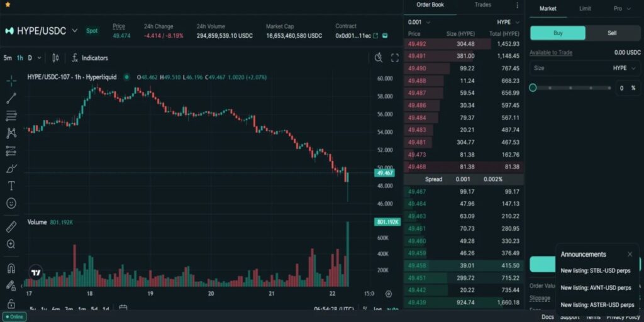Toggle the favorite star for HYPE/USDC
The height and width of the screenshot is (322, 644).
click(x=8, y=4)
